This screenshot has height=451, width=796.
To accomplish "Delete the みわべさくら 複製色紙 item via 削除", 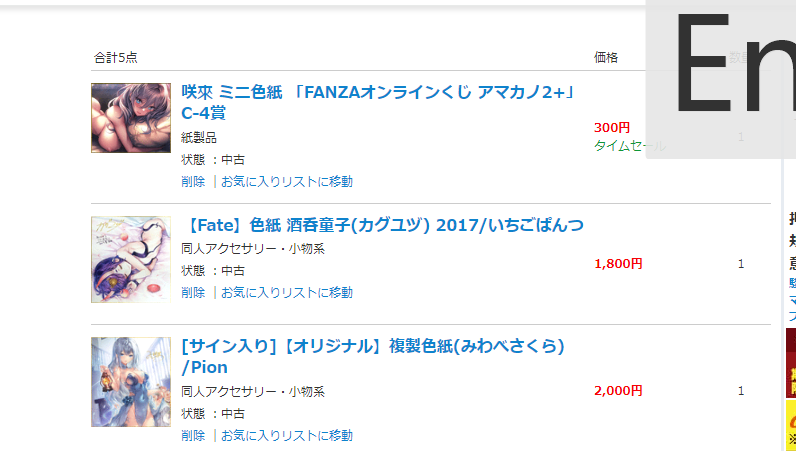I will click(x=193, y=436).
